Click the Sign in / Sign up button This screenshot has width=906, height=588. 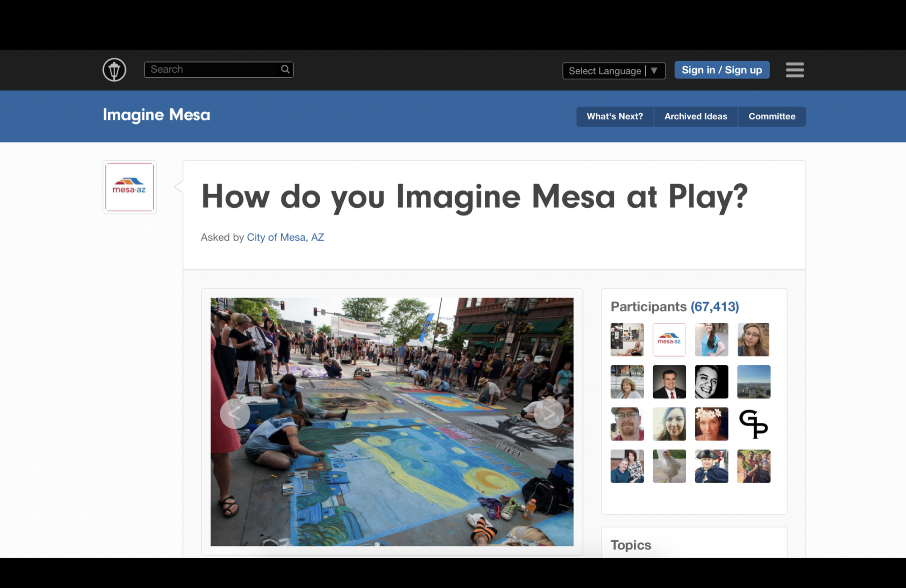pos(722,70)
